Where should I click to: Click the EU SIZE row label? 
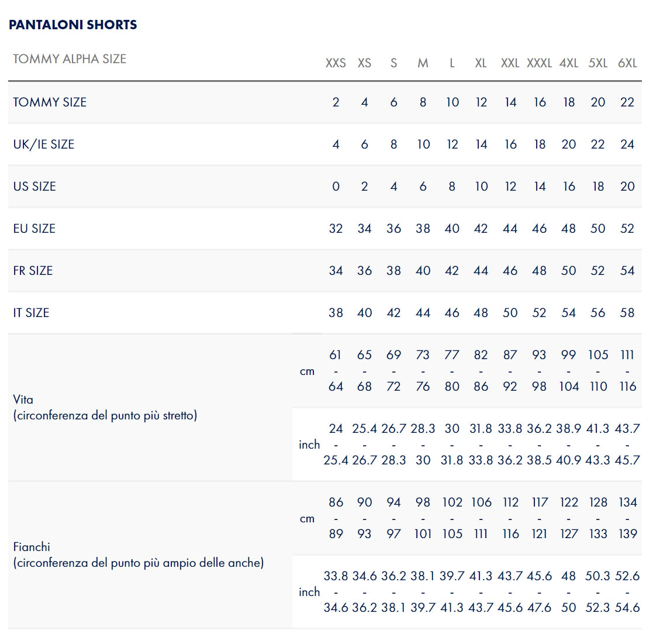click(x=34, y=228)
